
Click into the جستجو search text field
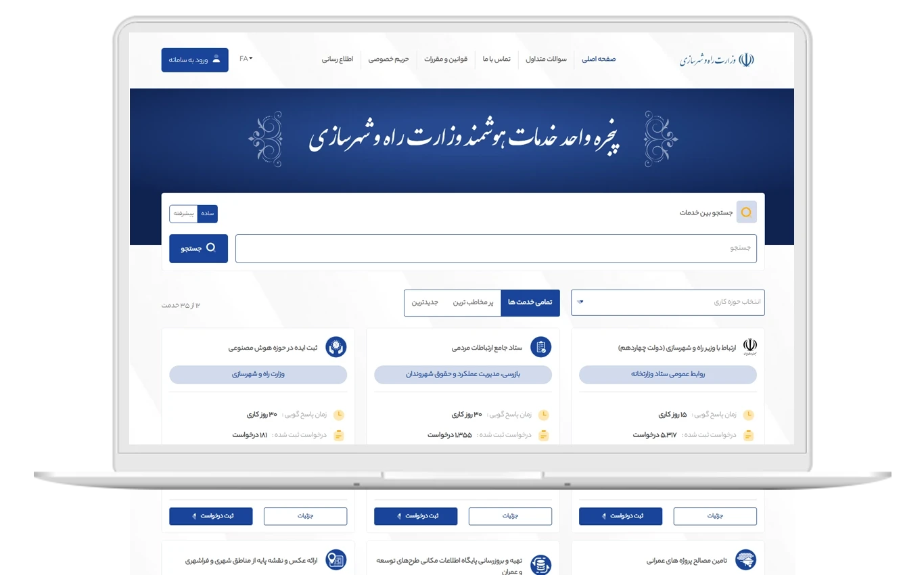[495, 248]
